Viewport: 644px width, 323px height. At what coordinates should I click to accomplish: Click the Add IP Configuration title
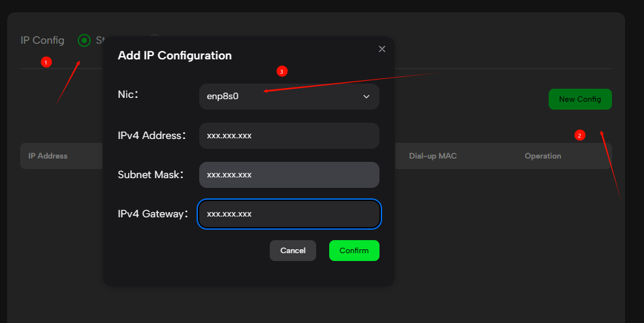(174, 55)
